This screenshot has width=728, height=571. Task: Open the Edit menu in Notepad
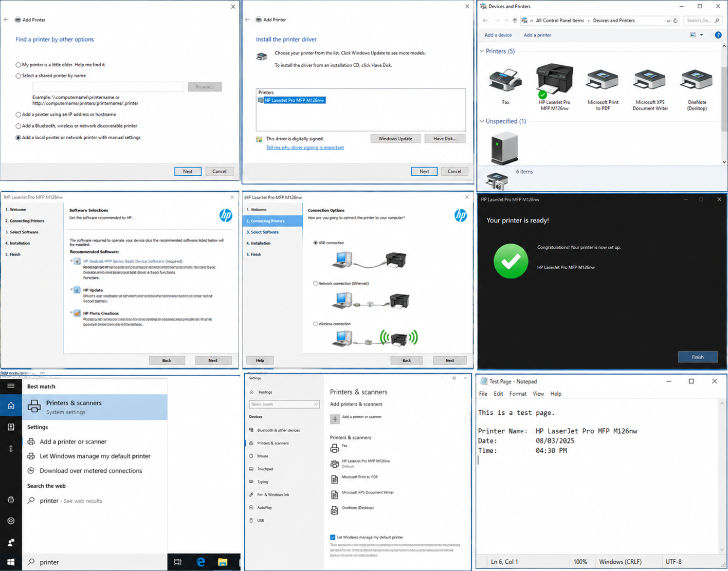point(498,394)
